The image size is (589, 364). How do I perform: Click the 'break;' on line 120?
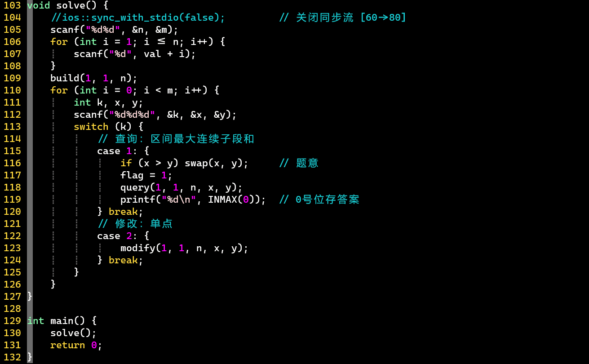pyautogui.click(x=126, y=212)
